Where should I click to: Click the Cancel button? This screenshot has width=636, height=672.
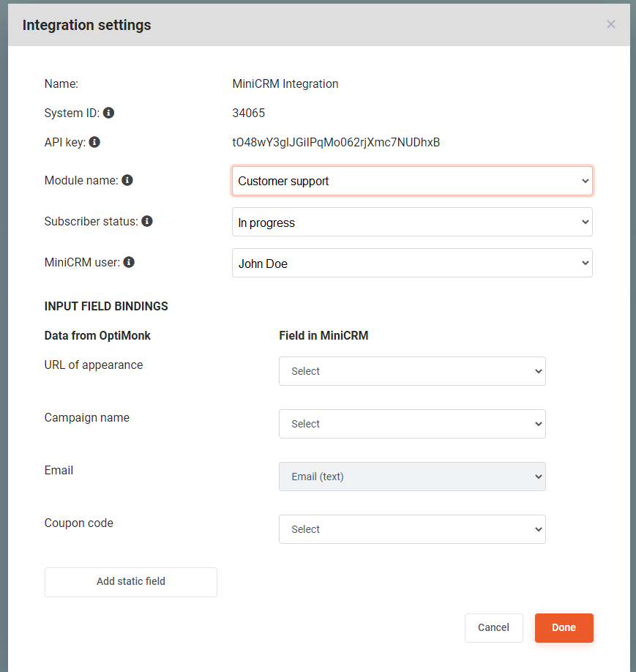pos(494,628)
